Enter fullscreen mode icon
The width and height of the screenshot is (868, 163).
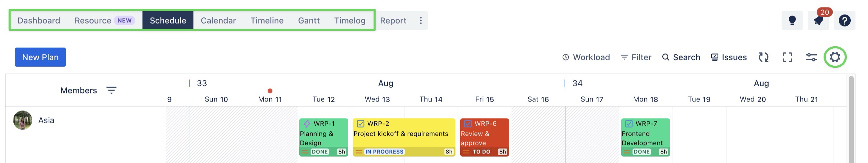tap(787, 57)
